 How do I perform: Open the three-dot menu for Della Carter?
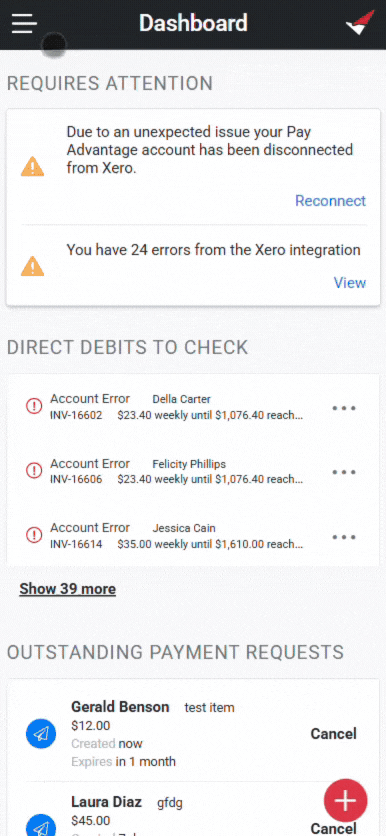[344, 408]
